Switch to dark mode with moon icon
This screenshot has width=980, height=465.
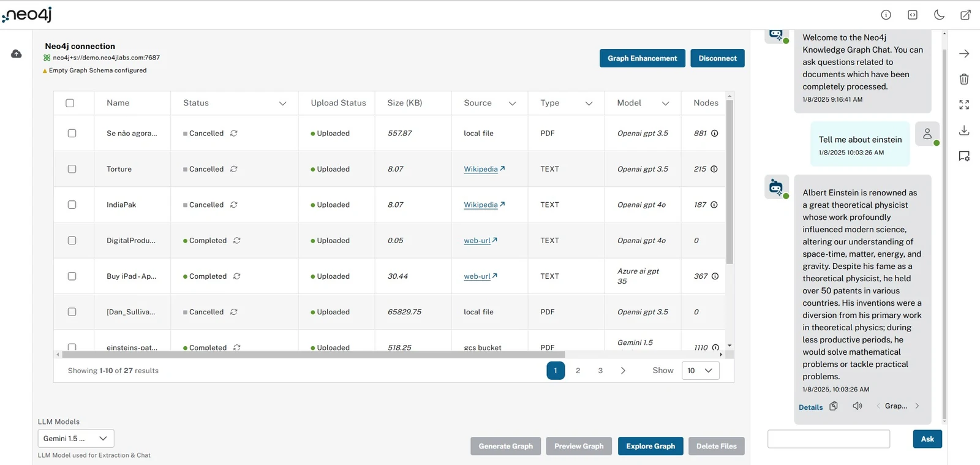pyautogui.click(x=939, y=15)
